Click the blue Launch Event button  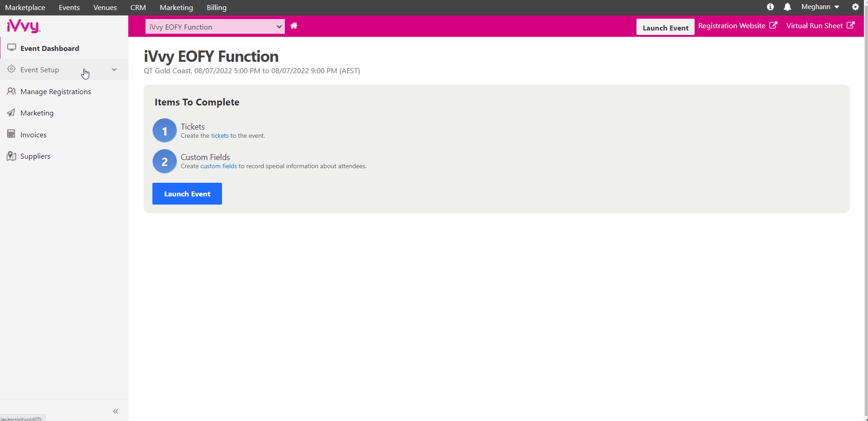(187, 194)
